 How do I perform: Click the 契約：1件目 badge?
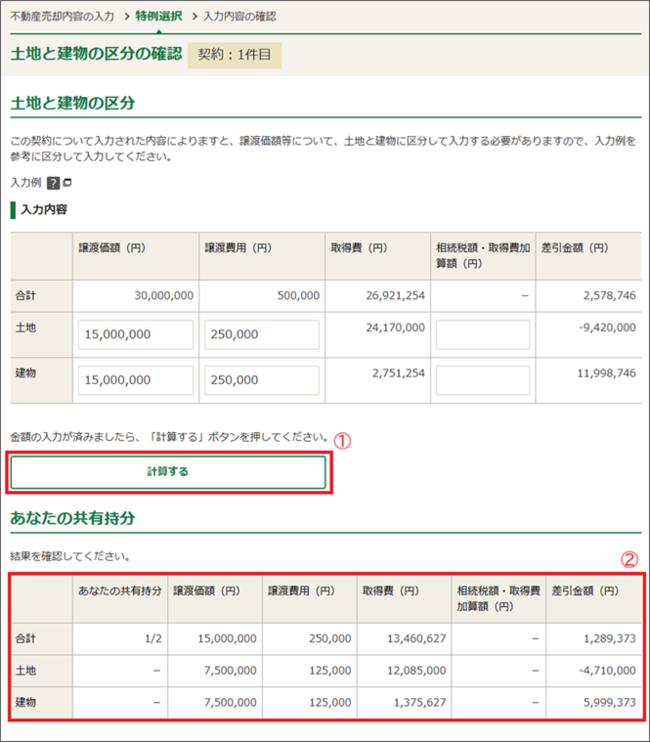click(x=235, y=53)
